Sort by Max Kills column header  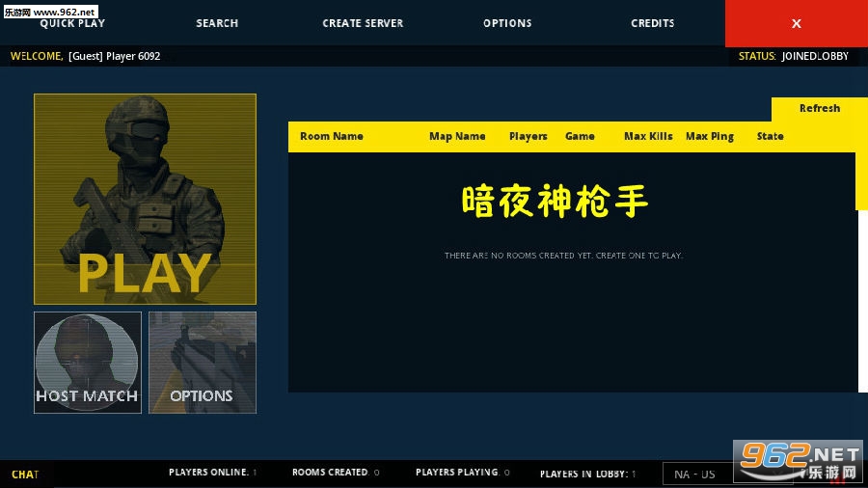[x=648, y=136]
